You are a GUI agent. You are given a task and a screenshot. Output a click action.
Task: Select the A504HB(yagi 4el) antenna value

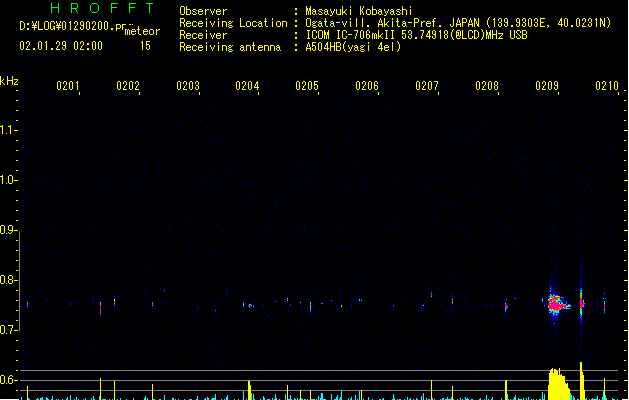(x=353, y=47)
